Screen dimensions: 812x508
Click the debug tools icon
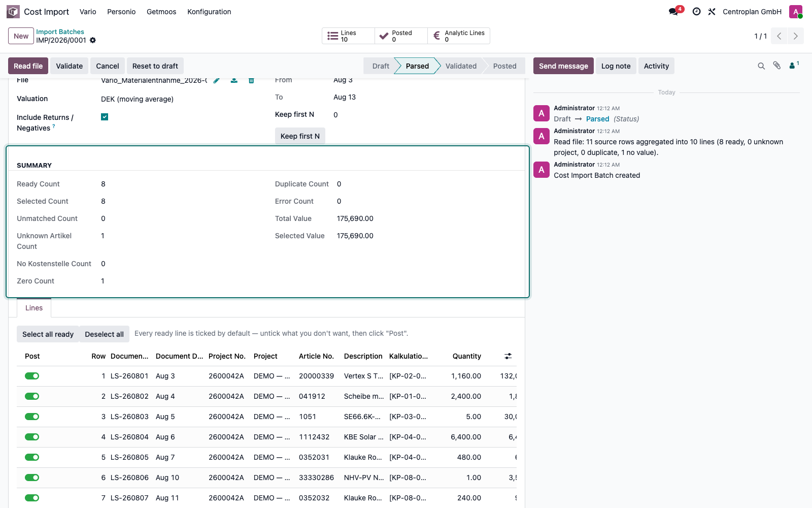coord(712,12)
